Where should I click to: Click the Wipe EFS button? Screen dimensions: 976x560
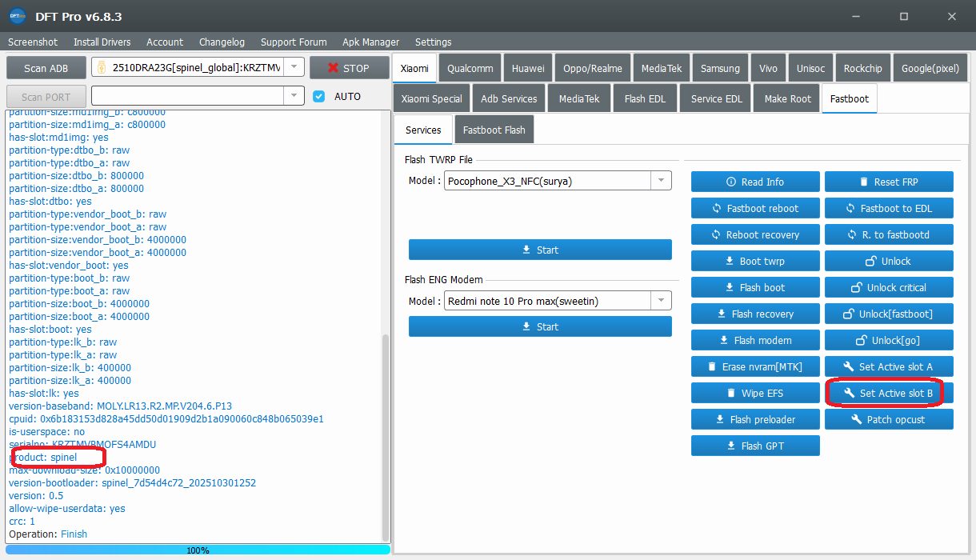[755, 393]
